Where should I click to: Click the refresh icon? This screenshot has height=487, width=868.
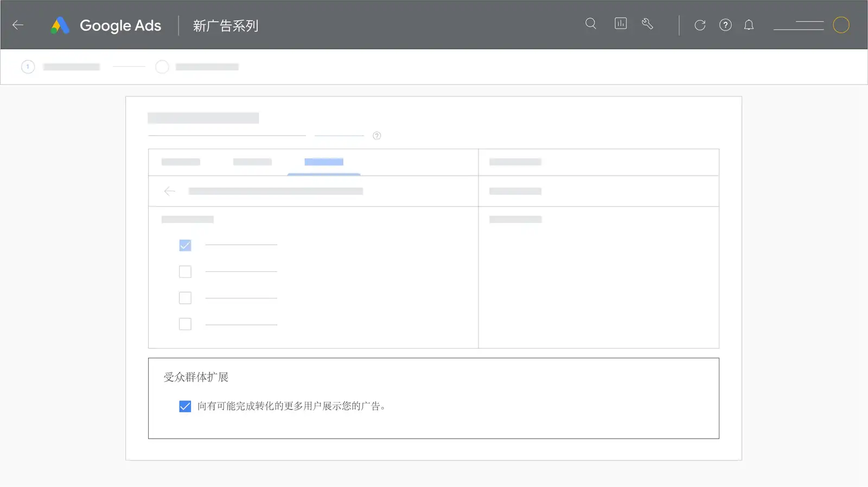tap(700, 25)
